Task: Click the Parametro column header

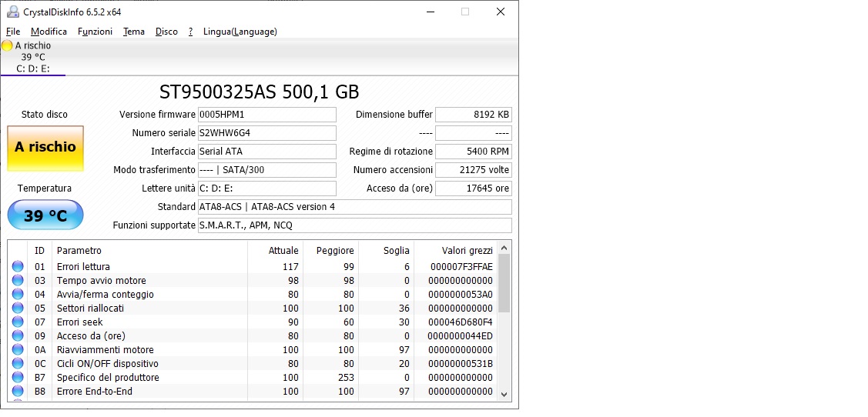Action: [x=149, y=251]
